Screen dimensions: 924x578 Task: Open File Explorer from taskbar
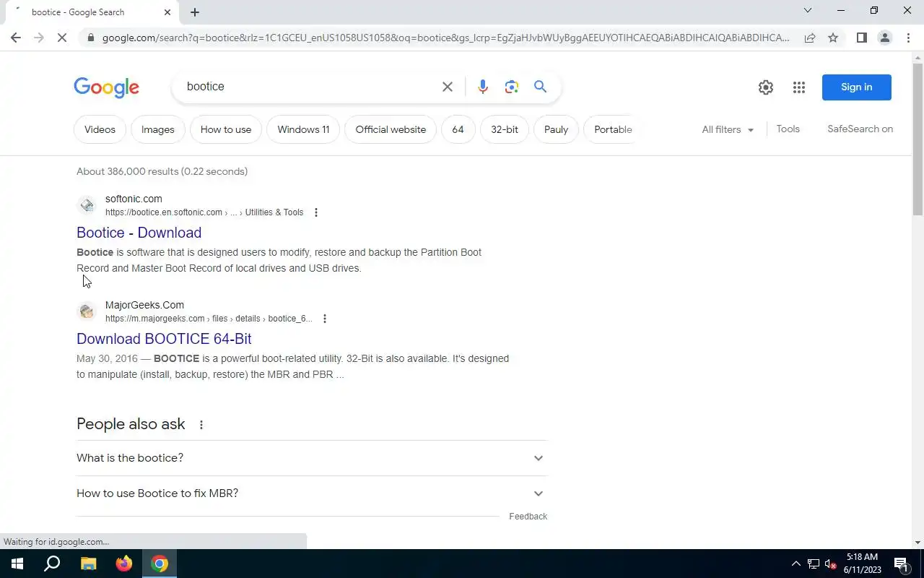tap(88, 564)
